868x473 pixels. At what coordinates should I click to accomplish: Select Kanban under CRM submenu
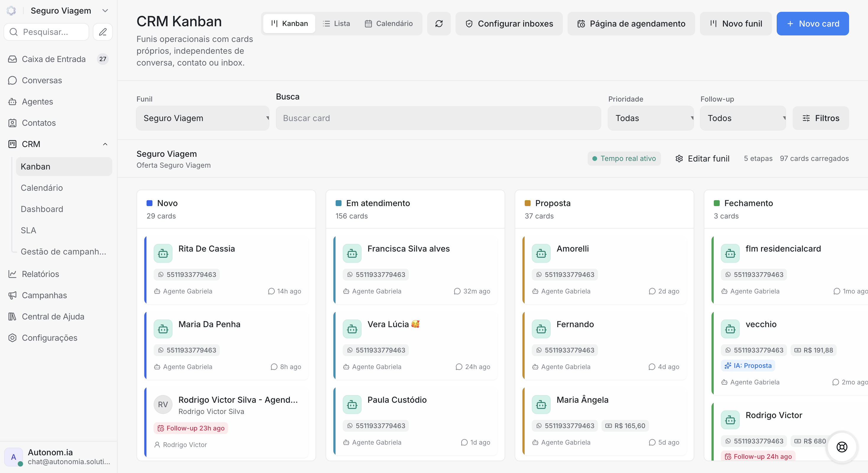click(x=64, y=167)
